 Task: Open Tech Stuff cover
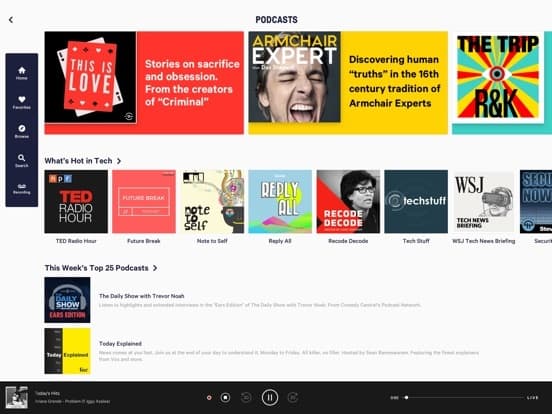(416, 202)
